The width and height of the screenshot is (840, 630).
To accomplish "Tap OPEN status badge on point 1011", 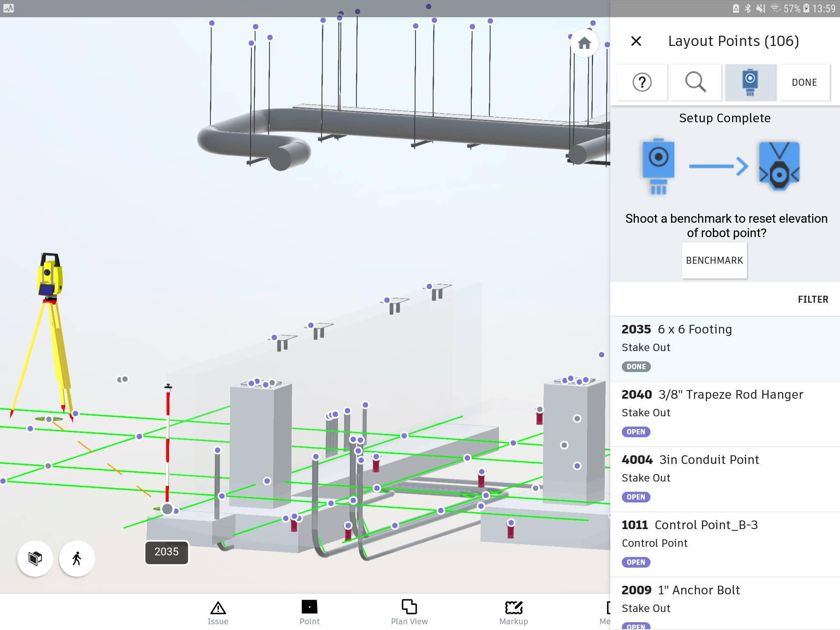I will pos(636,562).
